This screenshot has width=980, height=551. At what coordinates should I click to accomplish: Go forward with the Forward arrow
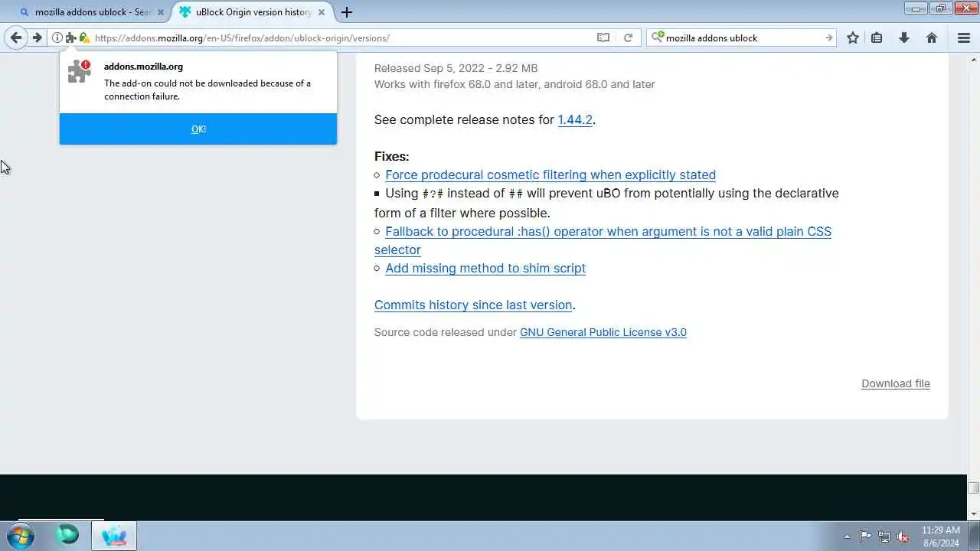click(x=37, y=37)
